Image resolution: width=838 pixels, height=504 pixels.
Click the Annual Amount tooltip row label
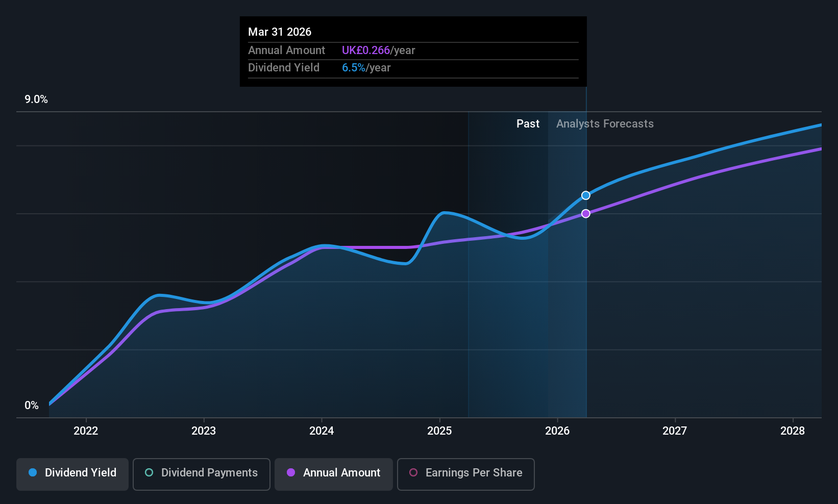286,51
